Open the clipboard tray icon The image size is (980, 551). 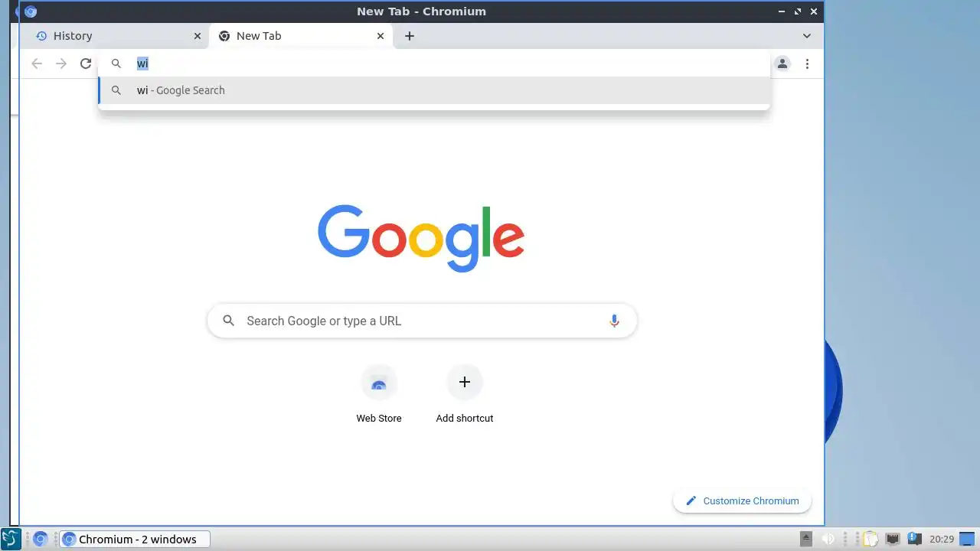coord(871,539)
